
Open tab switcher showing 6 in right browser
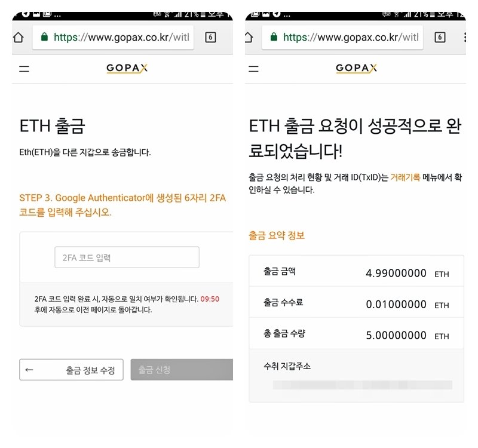pyautogui.click(x=440, y=37)
